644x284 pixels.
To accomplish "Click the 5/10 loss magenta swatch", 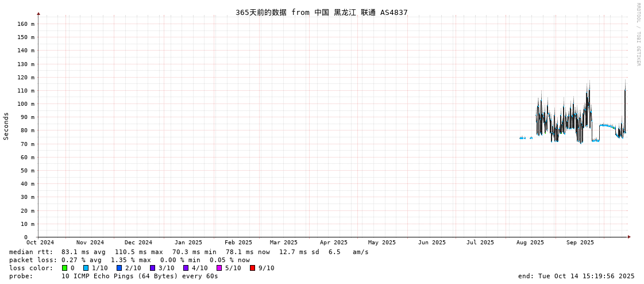I will point(219,268).
